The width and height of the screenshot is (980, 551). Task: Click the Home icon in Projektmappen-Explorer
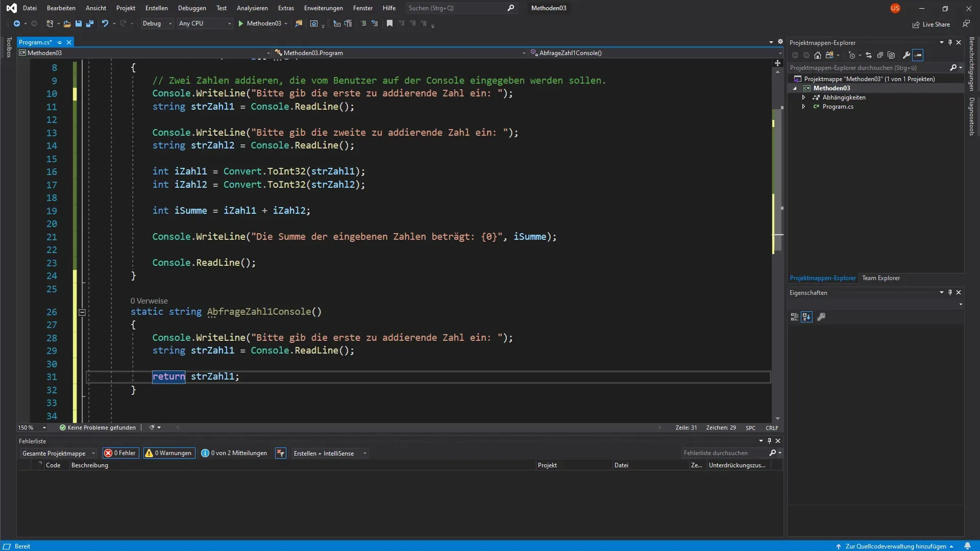[818, 55]
